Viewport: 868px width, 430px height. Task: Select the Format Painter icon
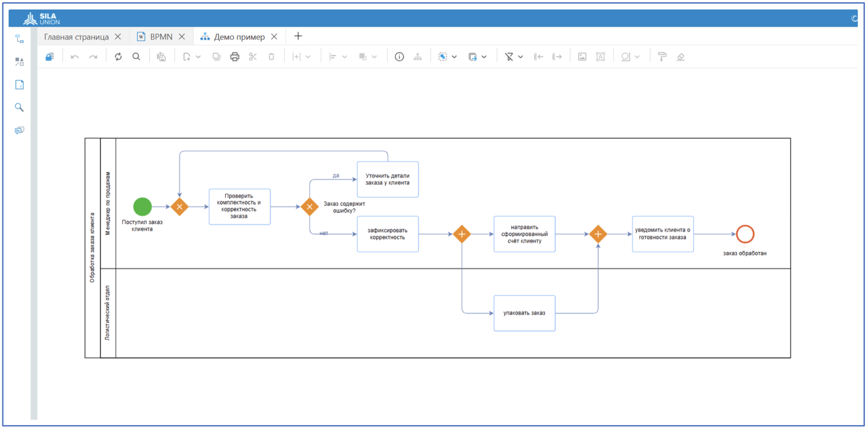(x=662, y=56)
